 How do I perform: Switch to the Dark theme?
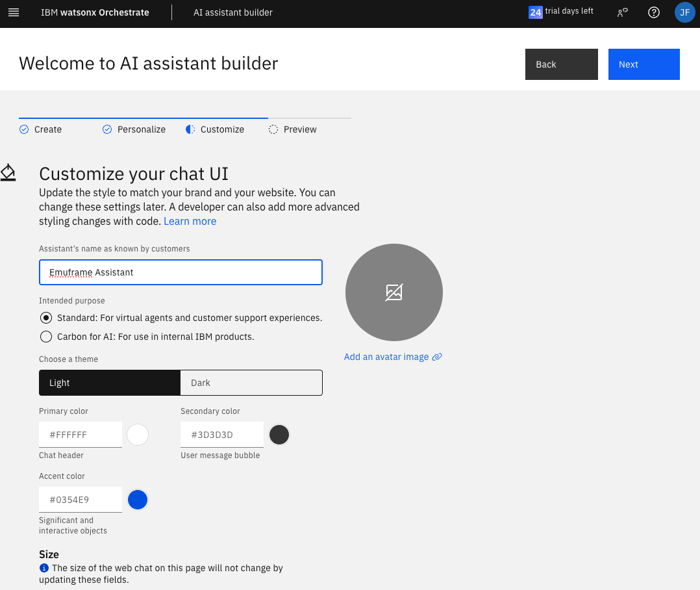coord(251,383)
